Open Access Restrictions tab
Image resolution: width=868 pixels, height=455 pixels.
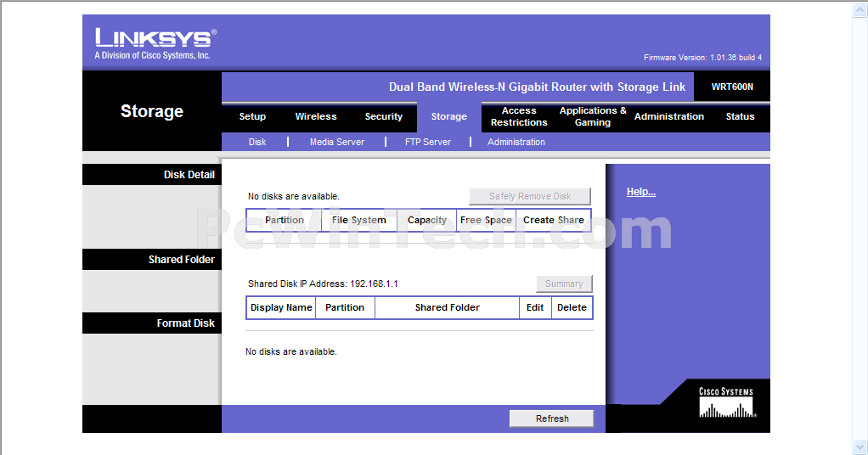(x=519, y=117)
